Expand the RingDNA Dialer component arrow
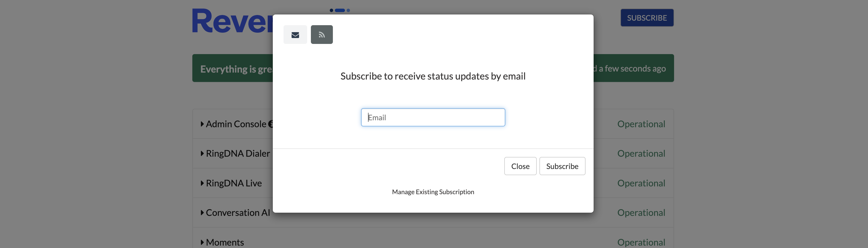Image resolution: width=868 pixels, height=248 pixels. 202,154
